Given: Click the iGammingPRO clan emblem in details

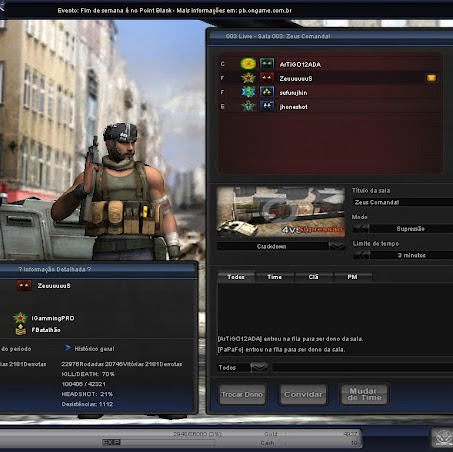Looking at the screenshot, I should pos(20,318).
